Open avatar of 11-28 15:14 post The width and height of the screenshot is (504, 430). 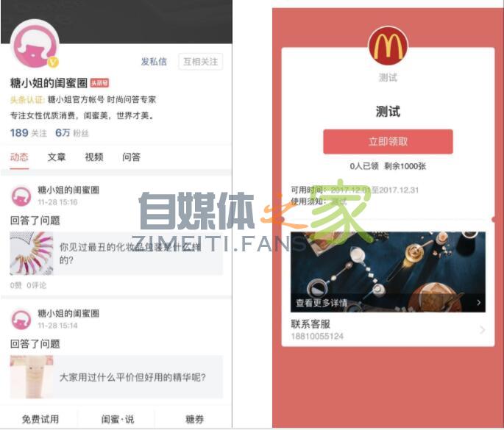pyautogui.click(x=21, y=319)
